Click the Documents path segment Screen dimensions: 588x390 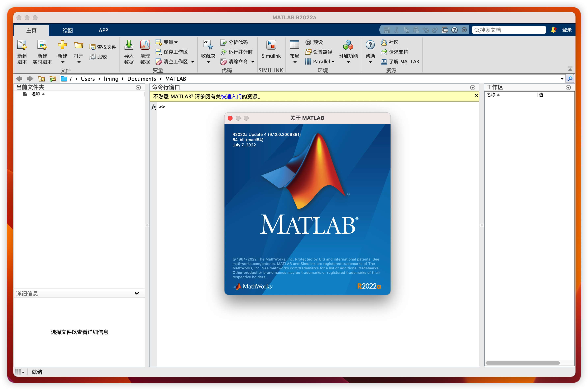[142, 79]
